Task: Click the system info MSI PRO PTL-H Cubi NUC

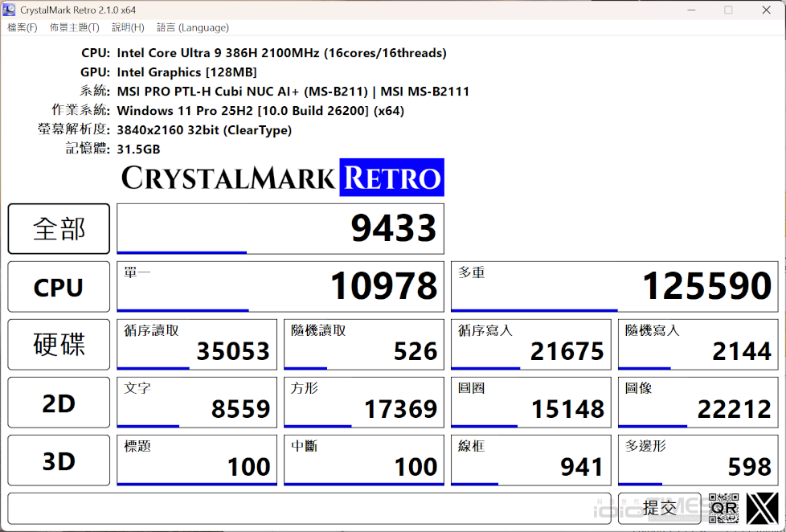Action: click(x=293, y=92)
